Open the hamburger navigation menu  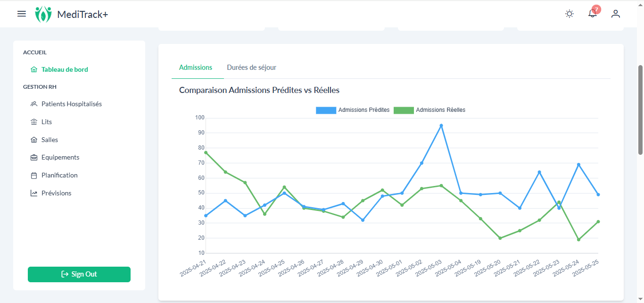22,14
